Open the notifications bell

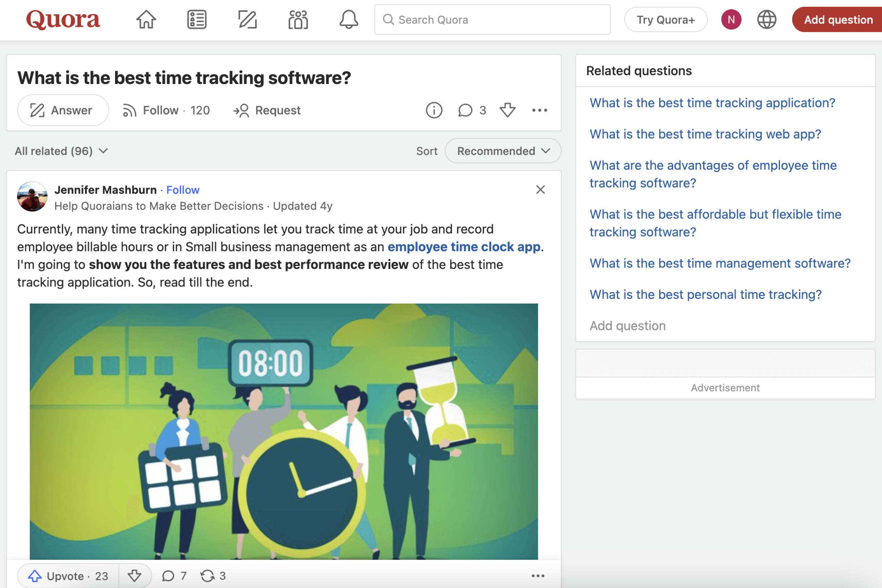(348, 19)
